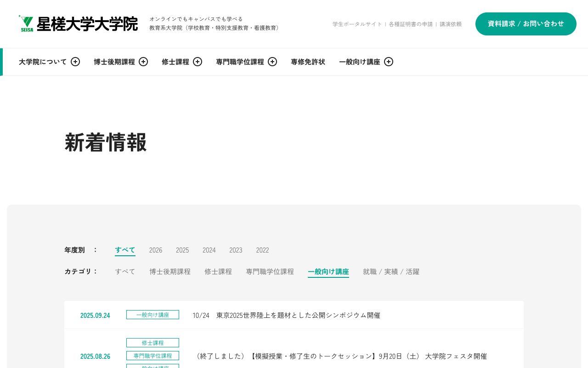Click 学生ポータルサイト in the header

tap(357, 24)
